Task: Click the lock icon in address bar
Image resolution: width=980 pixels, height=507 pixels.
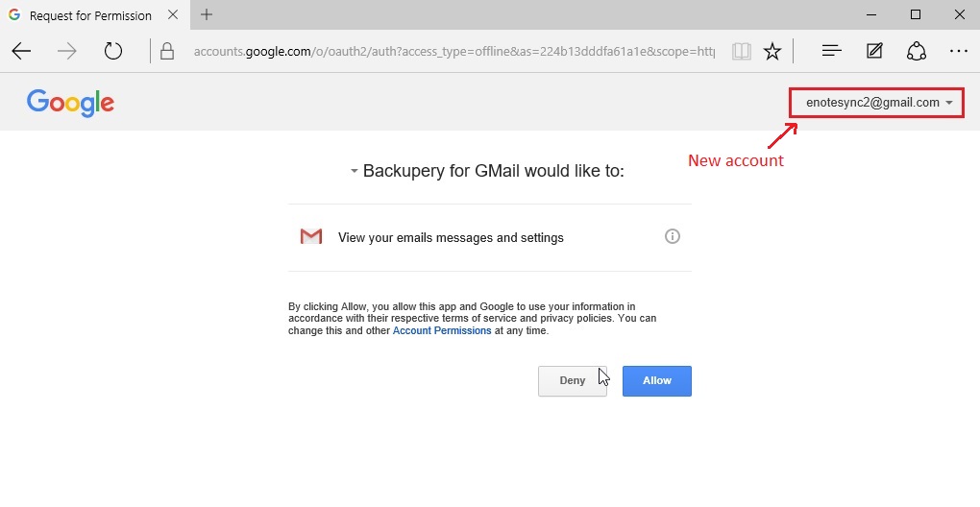Action: [167, 51]
